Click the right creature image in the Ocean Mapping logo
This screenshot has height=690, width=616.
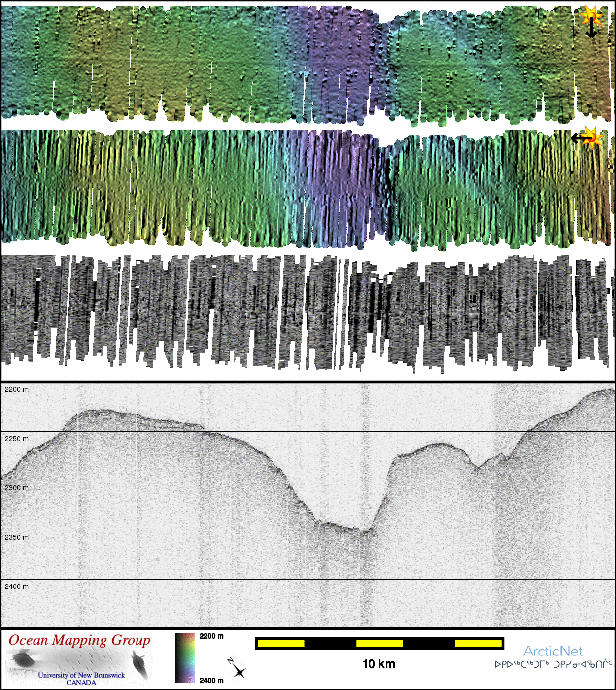[140, 663]
